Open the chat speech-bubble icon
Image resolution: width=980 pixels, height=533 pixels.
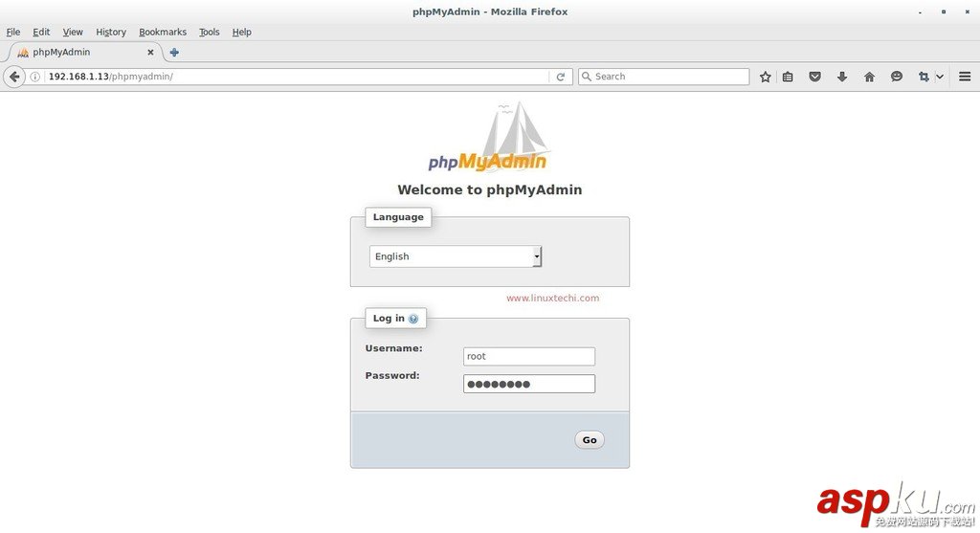pyautogui.click(x=896, y=77)
